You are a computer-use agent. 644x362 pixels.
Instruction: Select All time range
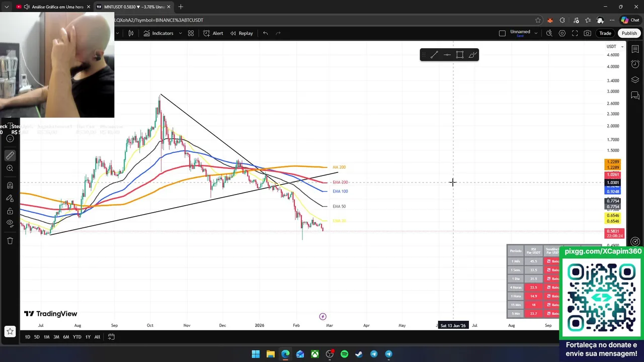coord(97,337)
